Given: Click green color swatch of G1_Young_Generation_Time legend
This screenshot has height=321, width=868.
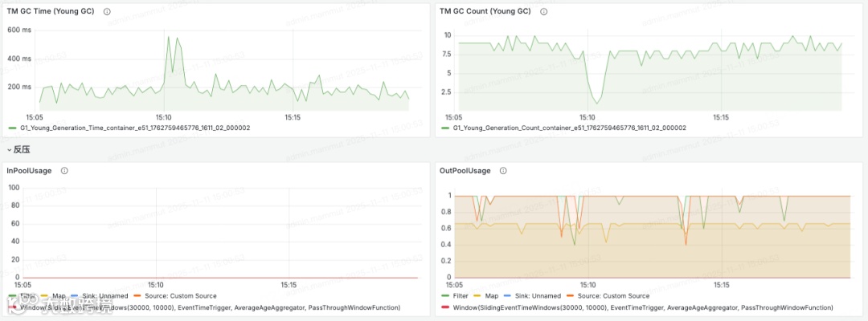Looking at the screenshot, I should tap(13, 128).
